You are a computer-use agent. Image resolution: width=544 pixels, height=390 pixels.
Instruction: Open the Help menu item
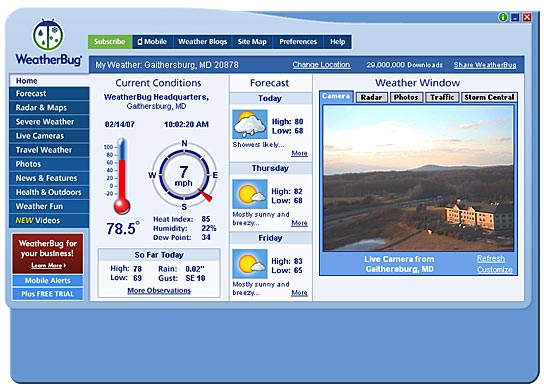[x=338, y=42]
